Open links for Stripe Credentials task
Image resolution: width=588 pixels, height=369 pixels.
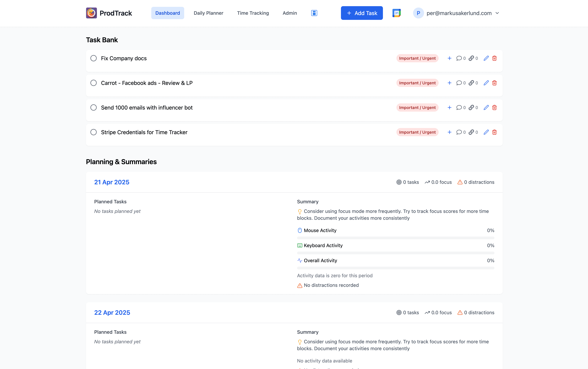point(471,132)
